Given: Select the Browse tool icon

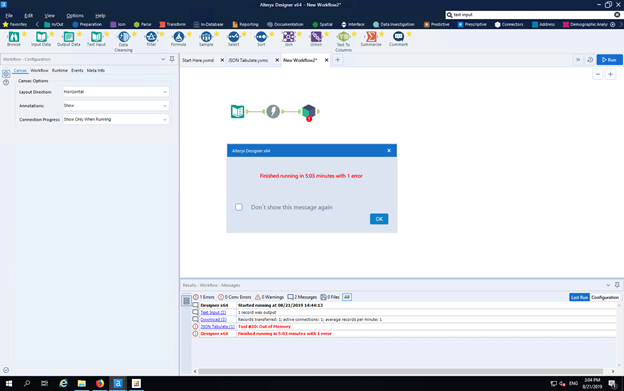Looking at the screenshot, I should coord(14,37).
